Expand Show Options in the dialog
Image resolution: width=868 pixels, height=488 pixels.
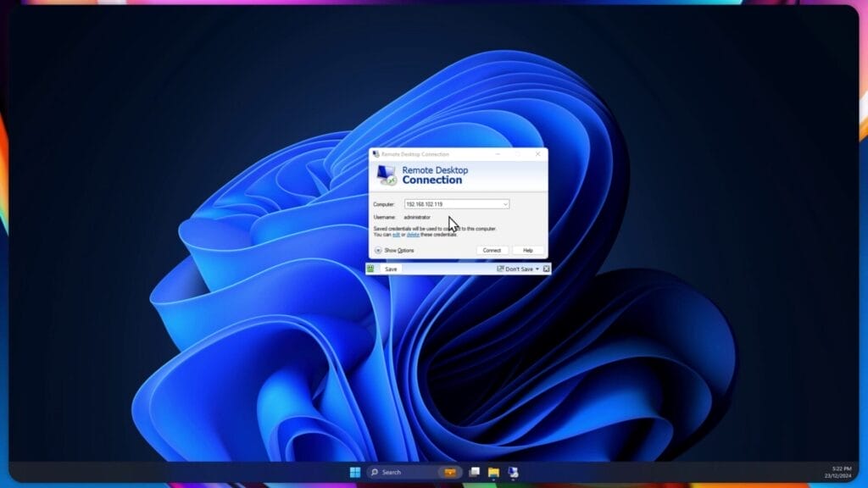(x=398, y=250)
